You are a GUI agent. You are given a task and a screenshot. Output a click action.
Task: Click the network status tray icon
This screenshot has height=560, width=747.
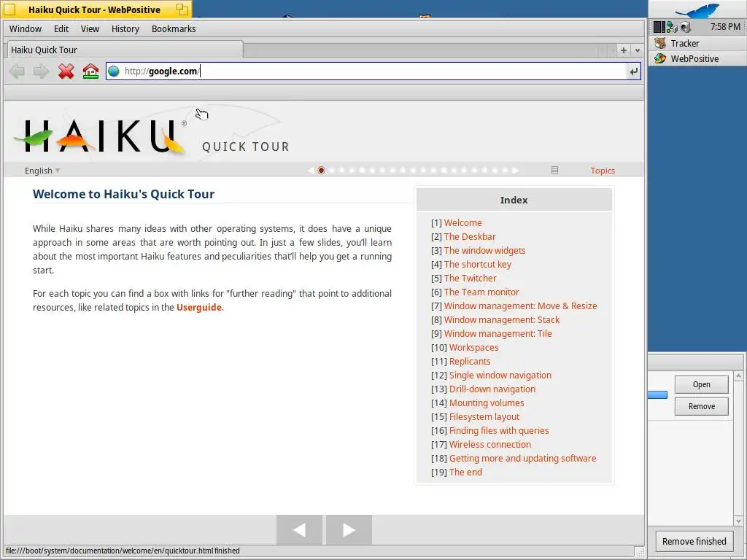point(672,27)
